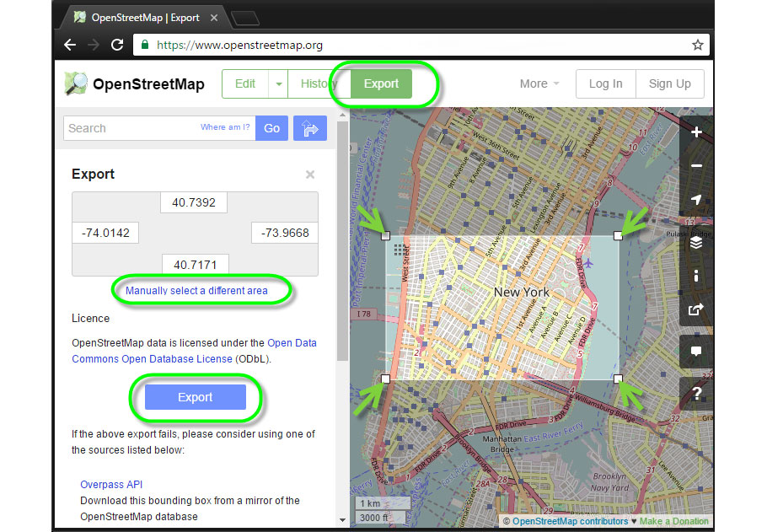The height and width of the screenshot is (532, 767).
Task: Focus the Search input field
Action: coord(159,128)
